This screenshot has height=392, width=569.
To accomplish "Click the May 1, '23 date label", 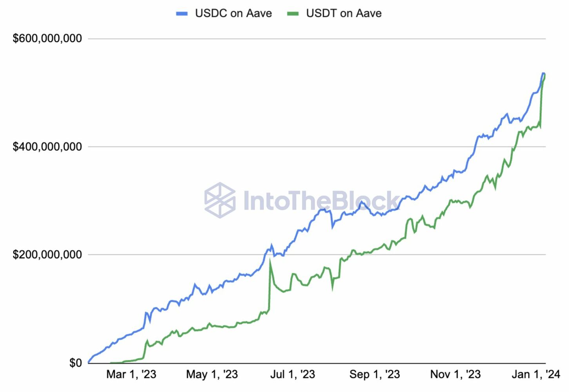I will point(212,374).
